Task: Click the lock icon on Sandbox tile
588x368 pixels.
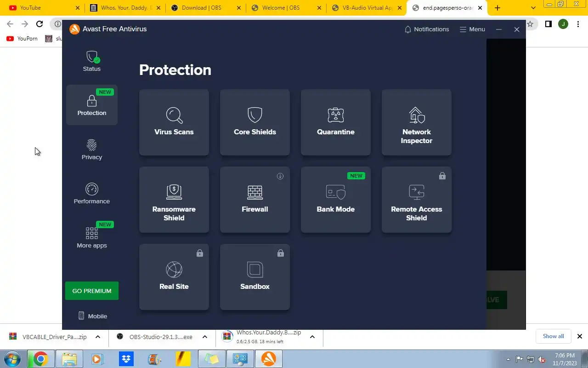Action: coord(280,253)
